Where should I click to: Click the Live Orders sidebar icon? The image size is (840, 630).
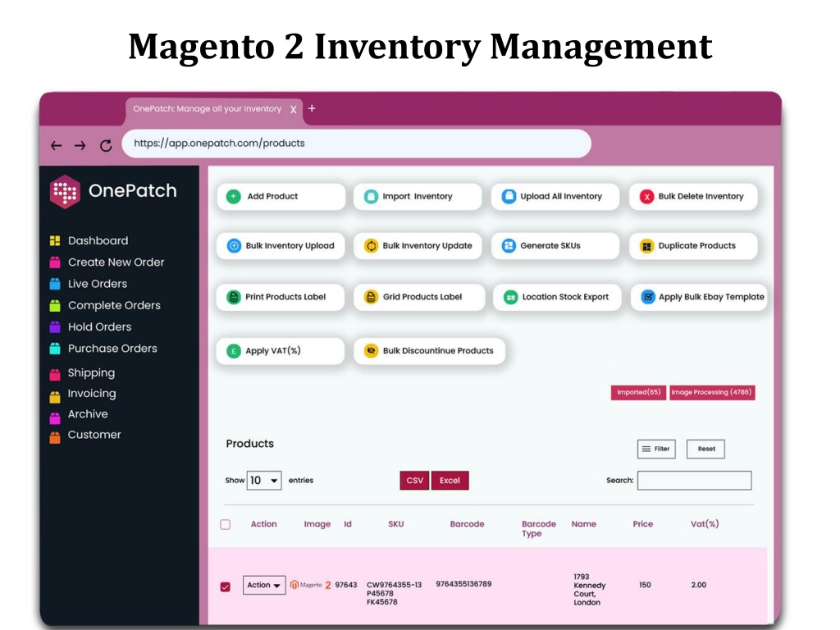point(55,283)
